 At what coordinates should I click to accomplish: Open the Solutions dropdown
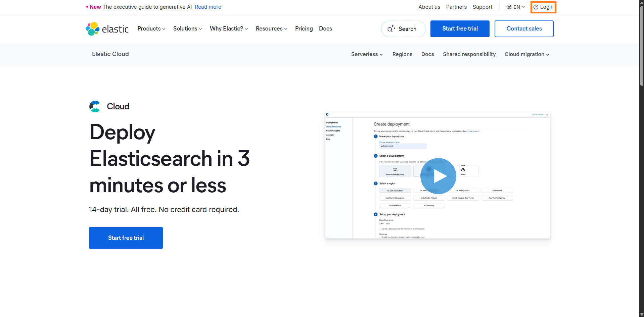pyautogui.click(x=187, y=29)
